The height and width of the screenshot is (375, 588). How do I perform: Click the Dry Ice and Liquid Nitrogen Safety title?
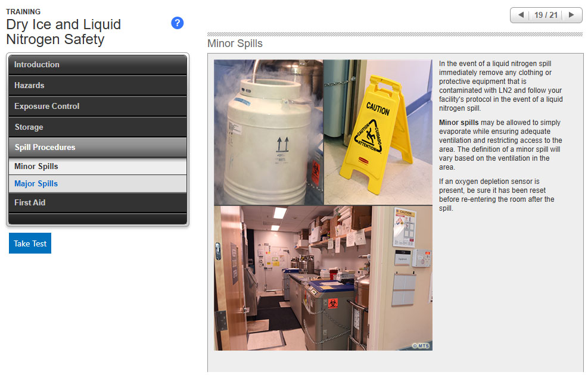point(64,32)
